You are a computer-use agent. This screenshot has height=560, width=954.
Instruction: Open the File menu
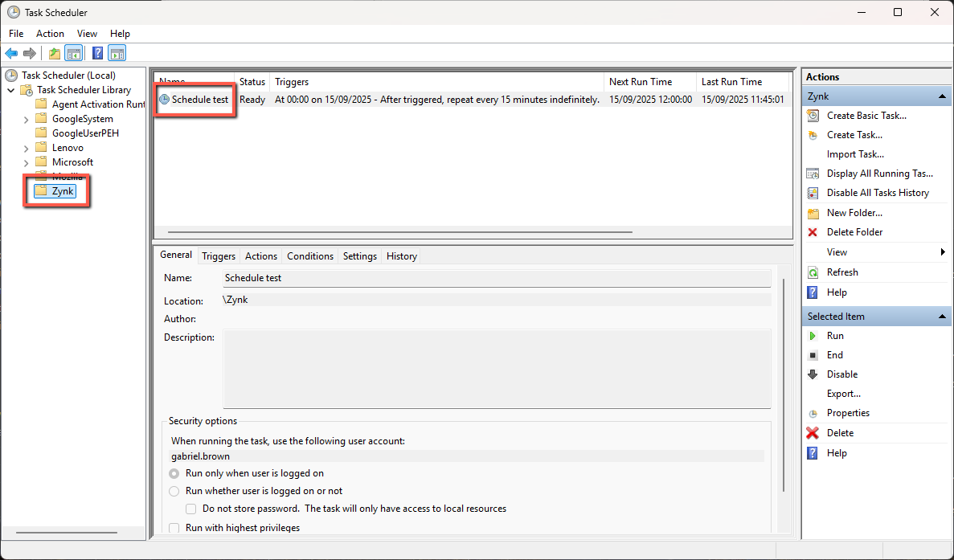[x=16, y=34]
